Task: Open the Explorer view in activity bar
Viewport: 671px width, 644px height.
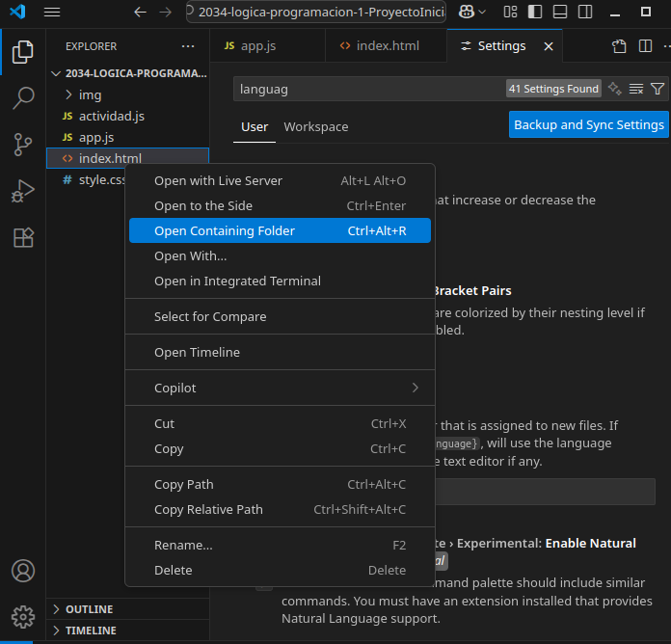Action: click(23, 52)
